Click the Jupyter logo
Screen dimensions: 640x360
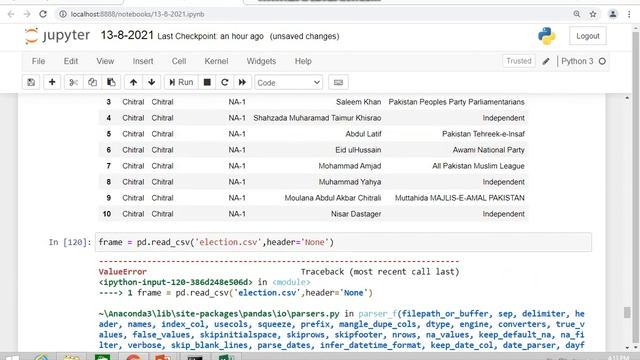click(x=57, y=36)
